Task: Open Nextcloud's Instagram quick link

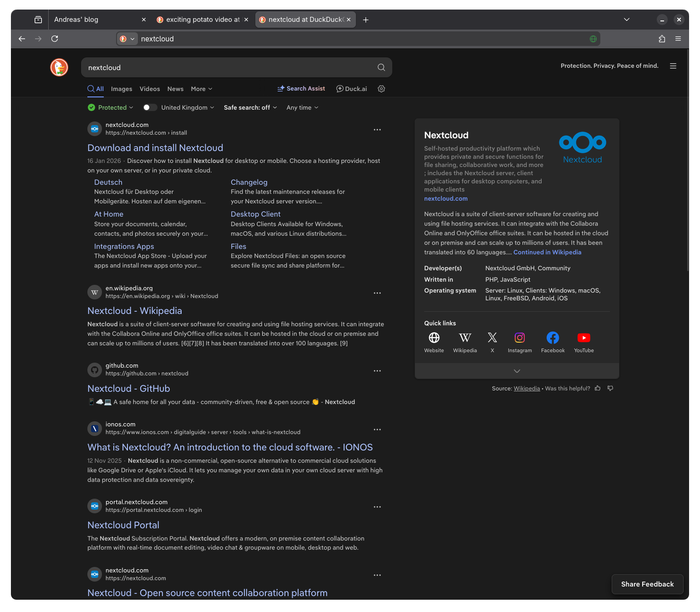Action: pos(519,338)
